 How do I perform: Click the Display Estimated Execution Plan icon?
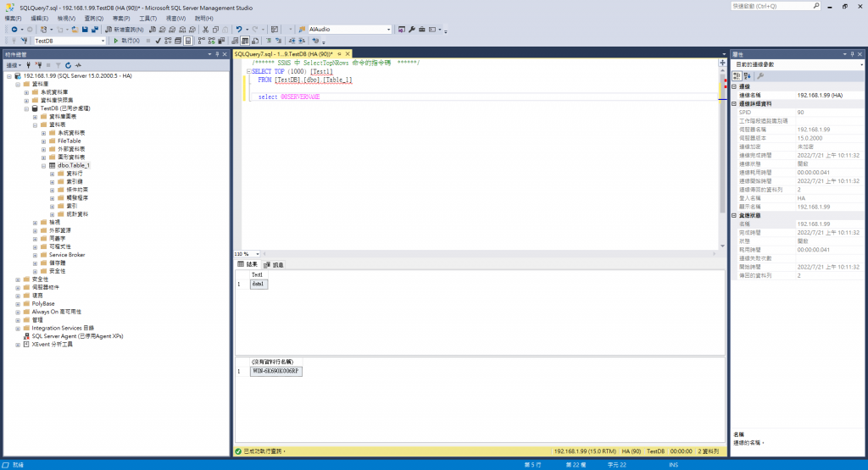tap(168, 41)
